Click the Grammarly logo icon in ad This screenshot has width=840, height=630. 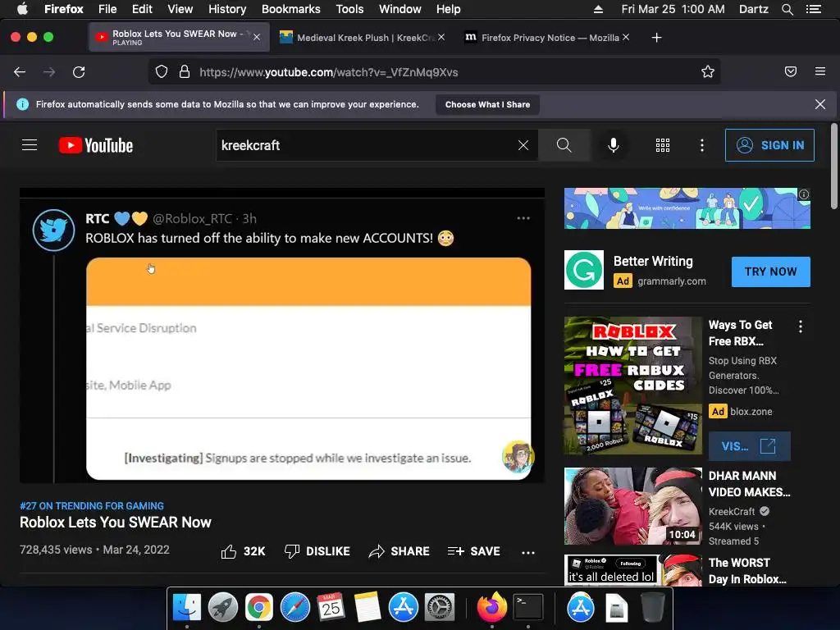click(x=584, y=269)
